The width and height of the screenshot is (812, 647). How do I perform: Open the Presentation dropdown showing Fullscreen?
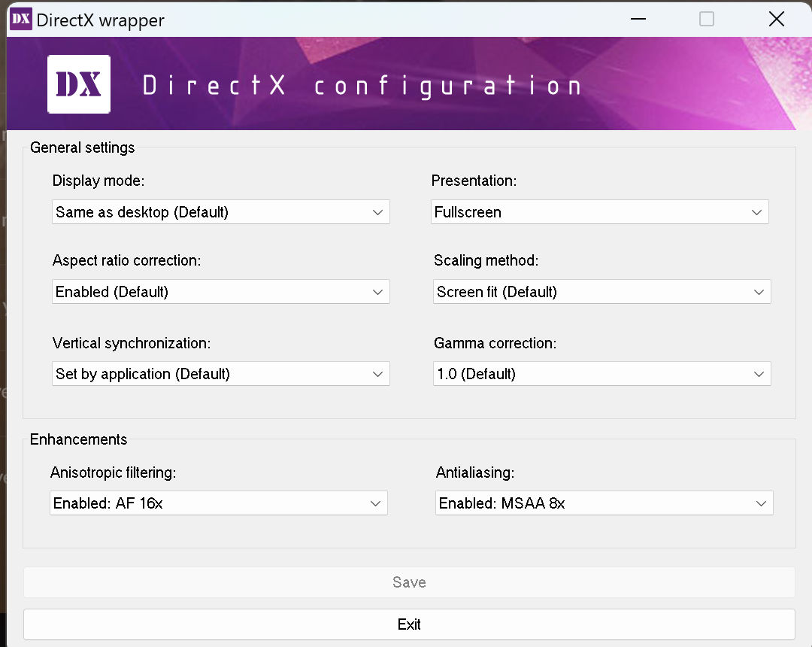pyautogui.click(x=600, y=212)
